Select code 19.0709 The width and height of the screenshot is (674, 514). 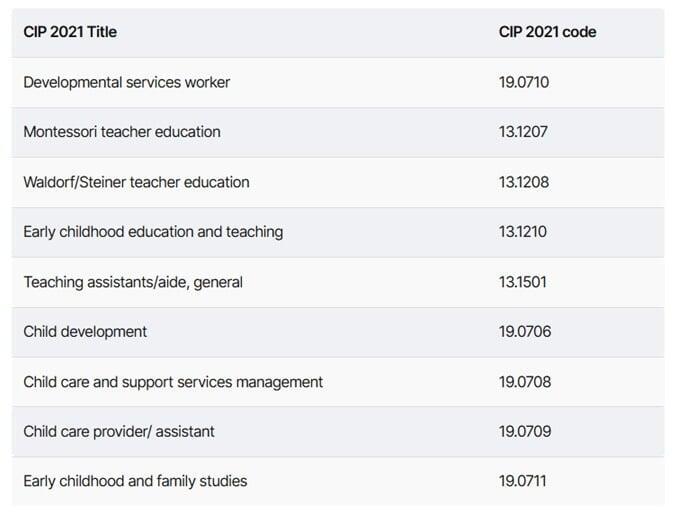click(525, 431)
